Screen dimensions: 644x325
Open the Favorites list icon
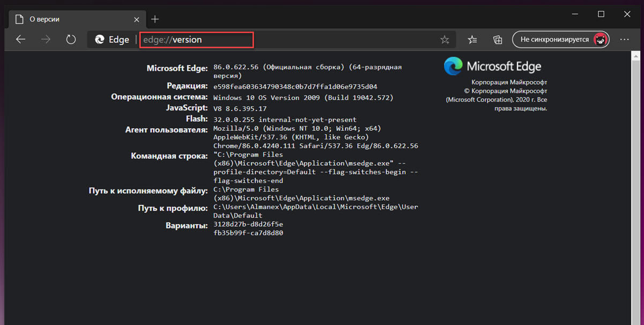(472, 40)
